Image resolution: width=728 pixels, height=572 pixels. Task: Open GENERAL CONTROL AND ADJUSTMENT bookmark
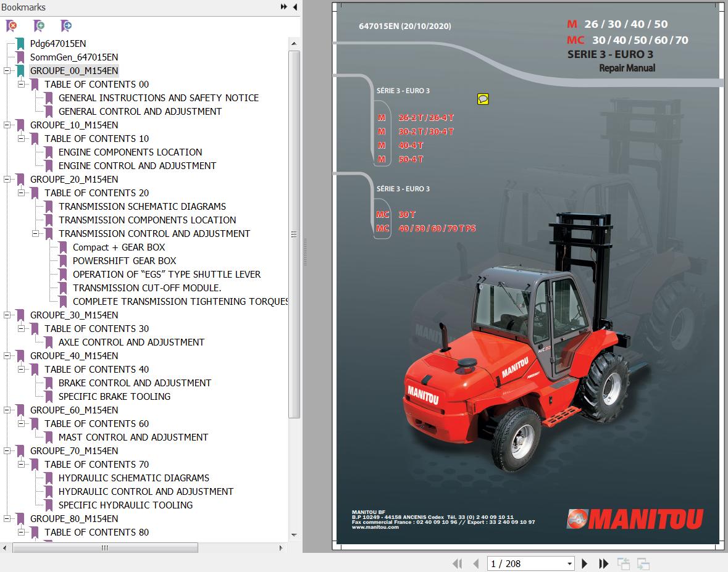tap(140, 111)
